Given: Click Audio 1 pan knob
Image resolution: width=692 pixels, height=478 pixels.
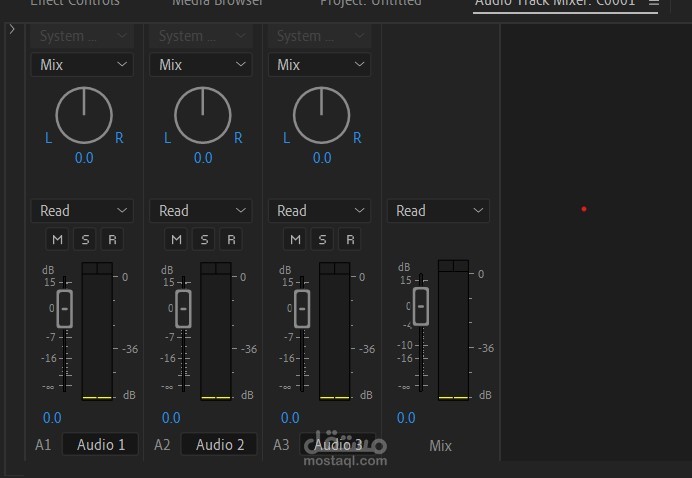Looking at the screenshot, I should pyautogui.click(x=84, y=115).
